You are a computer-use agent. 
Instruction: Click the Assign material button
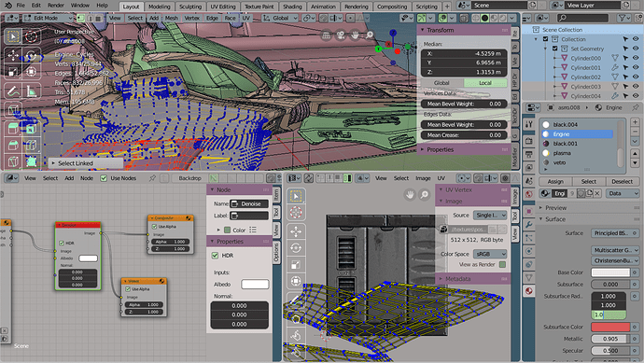pos(555,181)
